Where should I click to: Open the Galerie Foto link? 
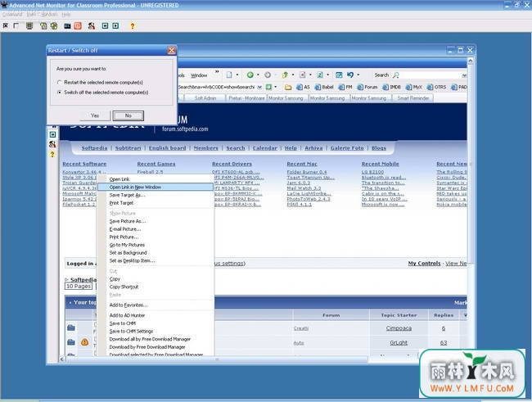point(347,148)
